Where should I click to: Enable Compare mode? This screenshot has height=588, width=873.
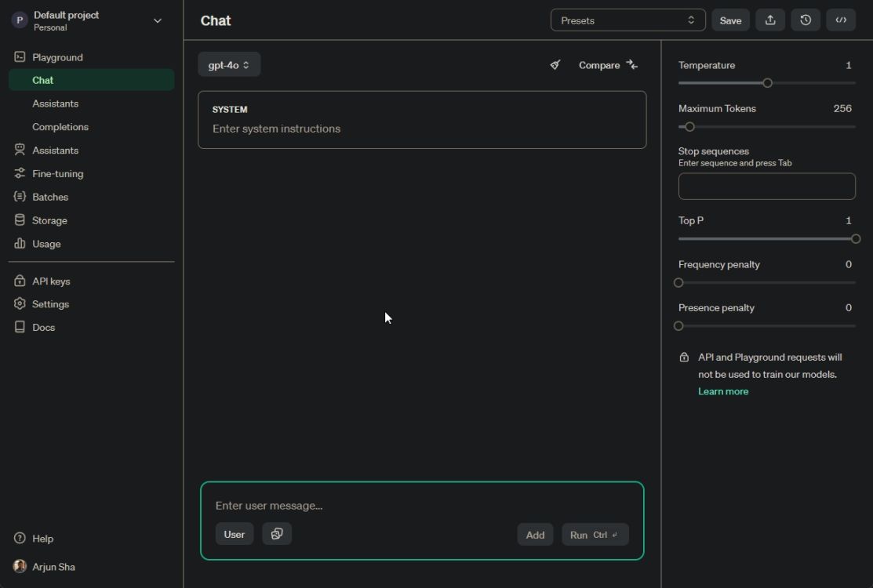click(x=608, y=65)
